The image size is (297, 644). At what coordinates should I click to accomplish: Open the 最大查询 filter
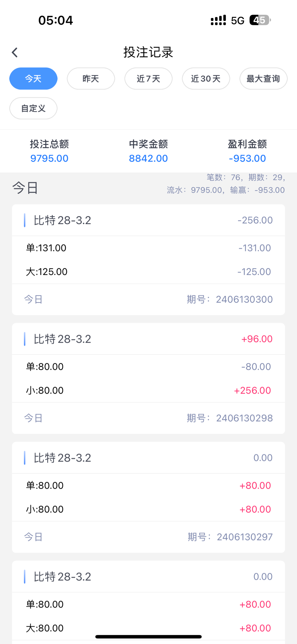(x=263, y=79)
